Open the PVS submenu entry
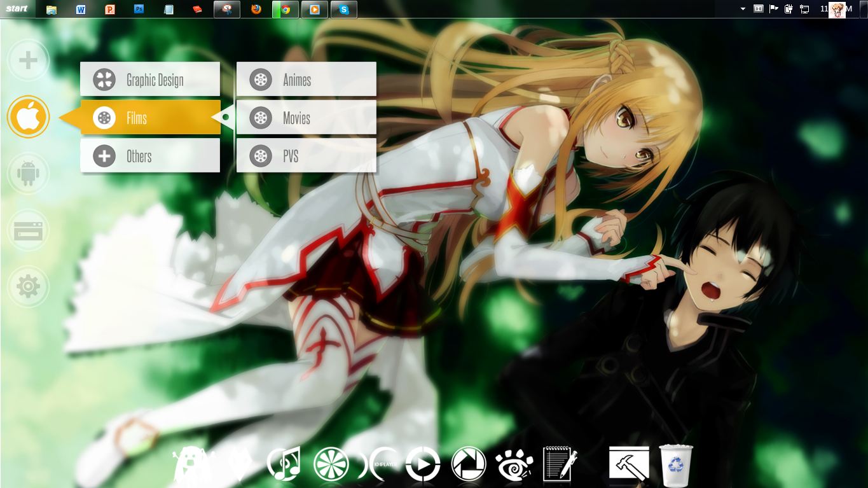The image size is (868, 488). point(306,156)
